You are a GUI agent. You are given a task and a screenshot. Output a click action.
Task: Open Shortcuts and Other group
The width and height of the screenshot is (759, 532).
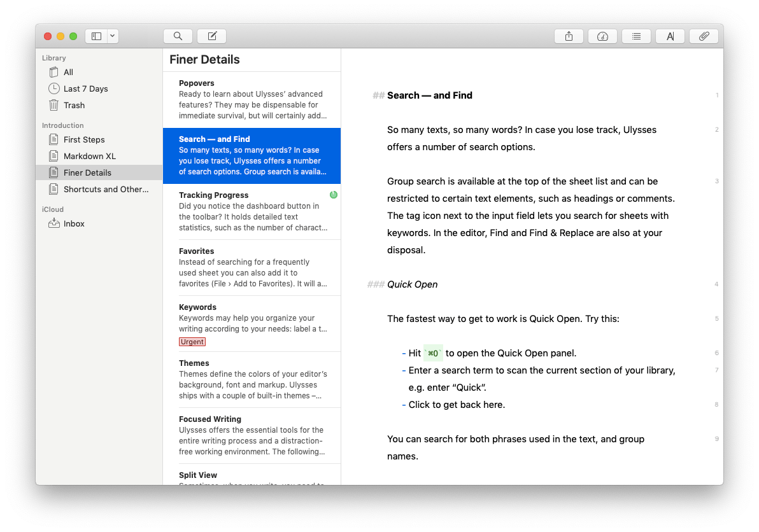[99, 189]
